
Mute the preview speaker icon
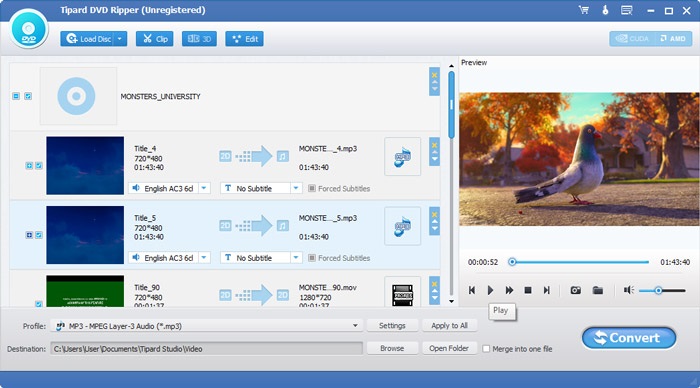tap(629, 290)
